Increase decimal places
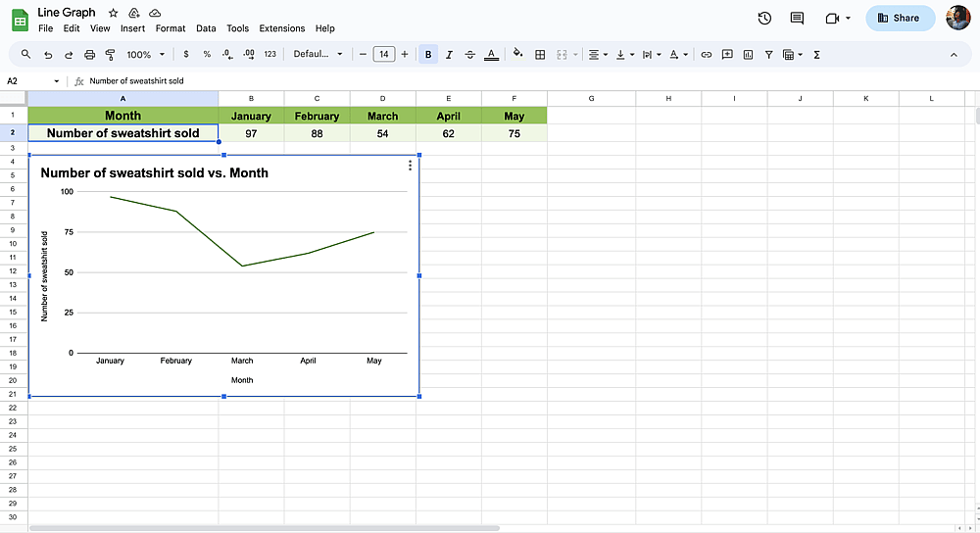The width and height of the screenshot is (980, 533). [249, 54]
